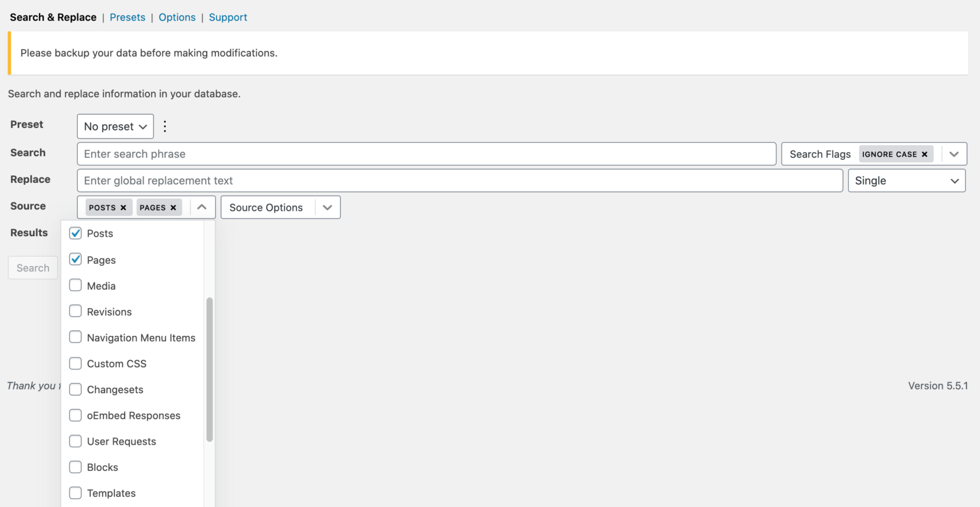This screenshot has height=507, width=980.
Task: Focus the global replacement text field
Action: [x=460, y=181]
